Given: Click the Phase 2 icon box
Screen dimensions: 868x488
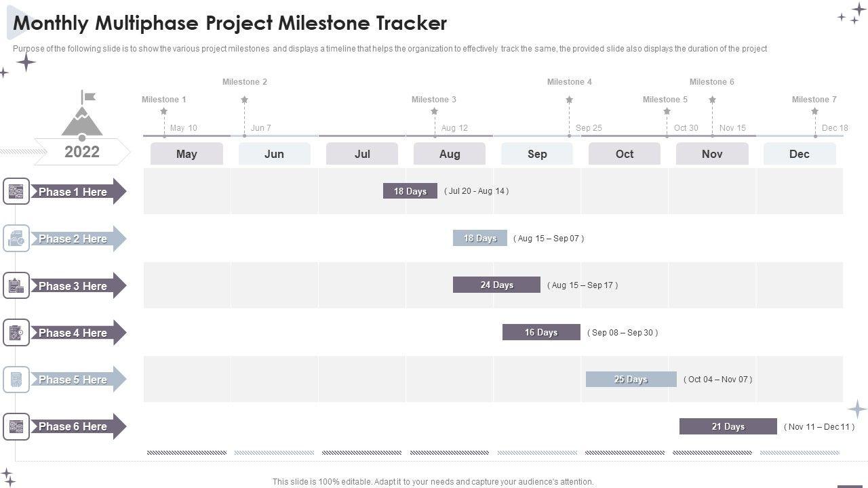Looking at the screenshot, I should tap(16, 239).
